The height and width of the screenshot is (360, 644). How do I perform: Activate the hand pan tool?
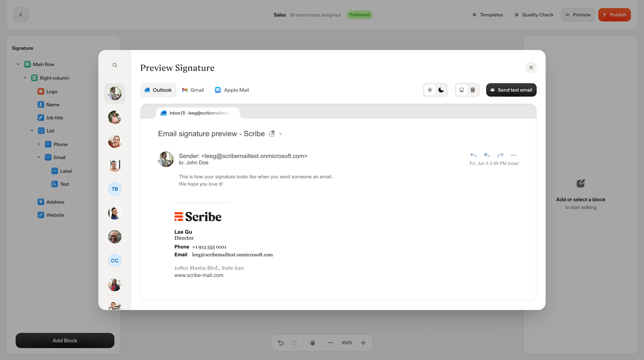pos(312,343)
